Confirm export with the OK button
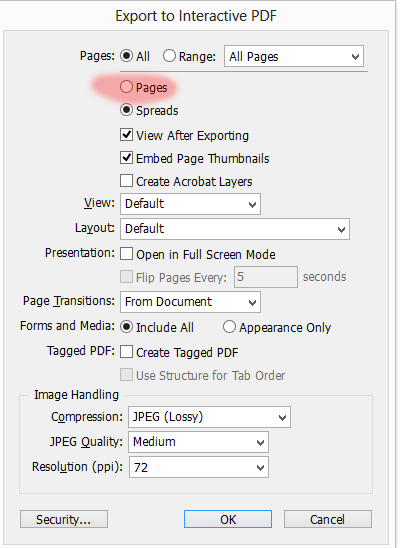 coord(228,519)
